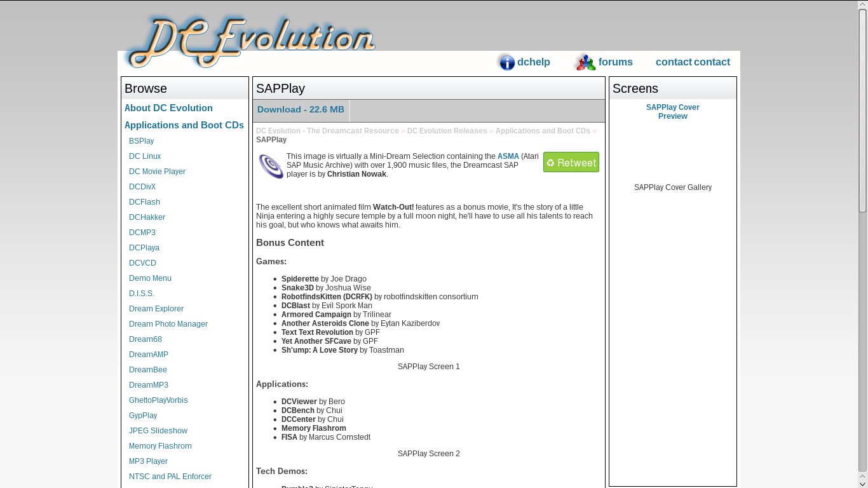
Task: Click the forums people icon
Action: pyautogui.click(x=585, y=62)
